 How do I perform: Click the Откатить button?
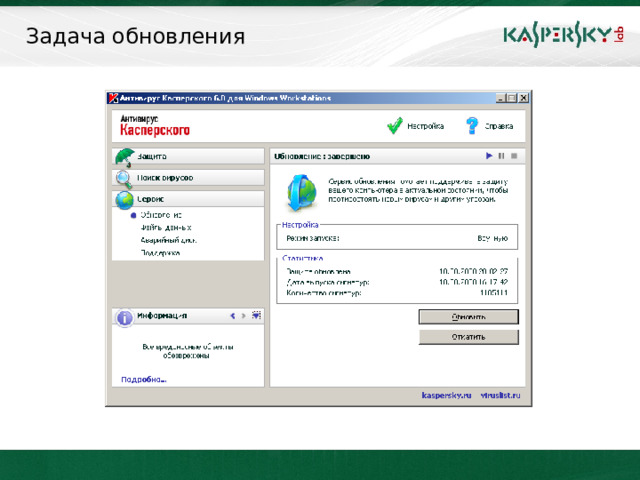[x=469, y=337]
